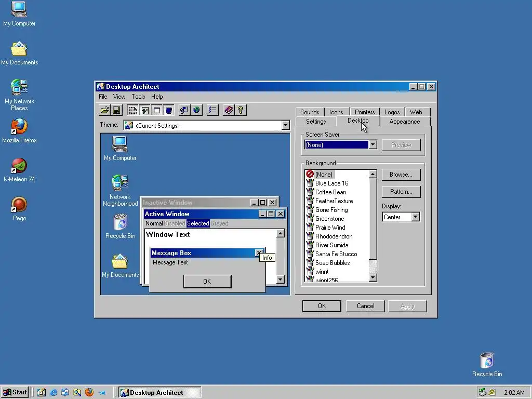Switch to the Logos tab
This screenshot has width=532, height=399.
point(392,112)
